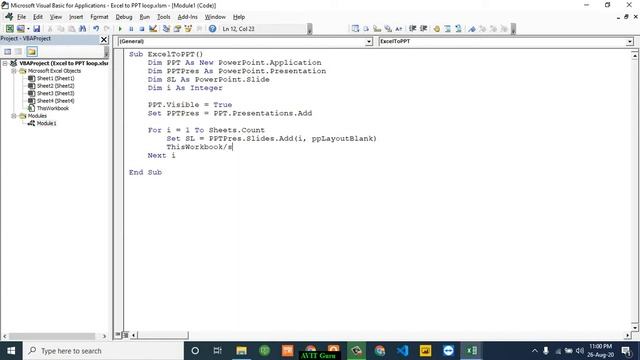This screenshot has width=640, height=360.
Task: Undo the last edit
Action: (x=96, y=29)
